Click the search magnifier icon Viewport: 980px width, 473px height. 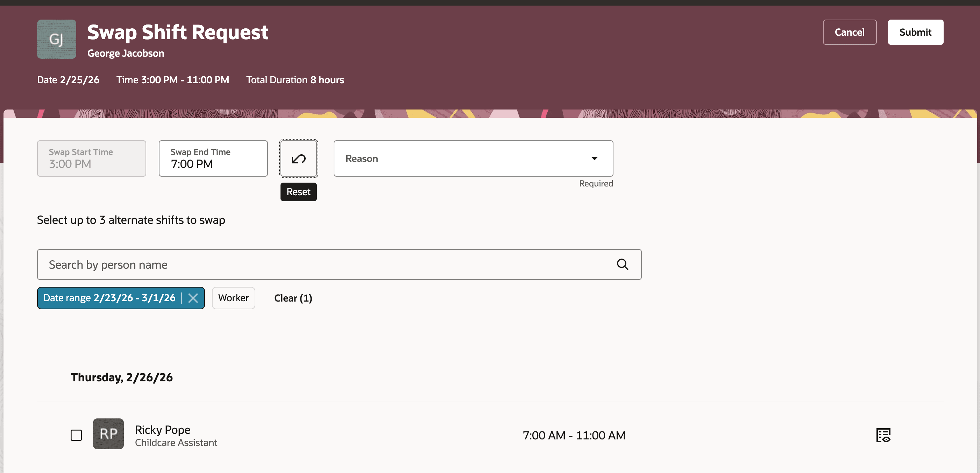click(622, 264)
